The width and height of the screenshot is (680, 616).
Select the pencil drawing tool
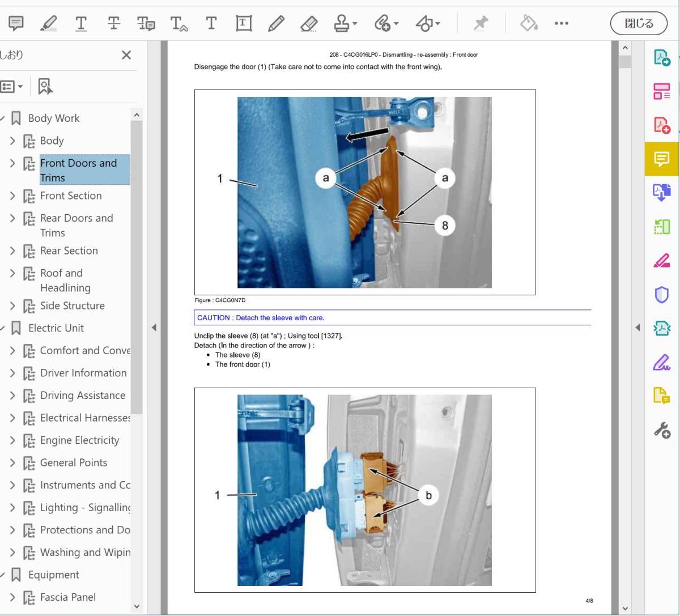click(276, 23)
